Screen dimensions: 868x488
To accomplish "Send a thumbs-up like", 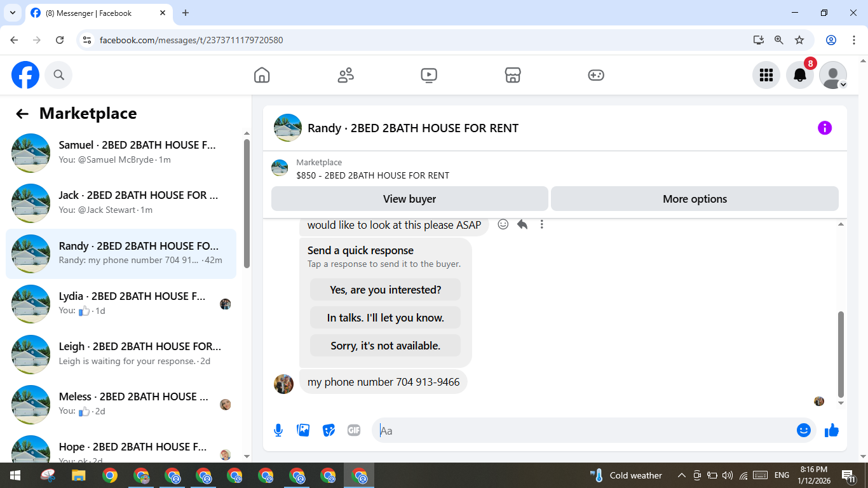I will tap(832, 430).
